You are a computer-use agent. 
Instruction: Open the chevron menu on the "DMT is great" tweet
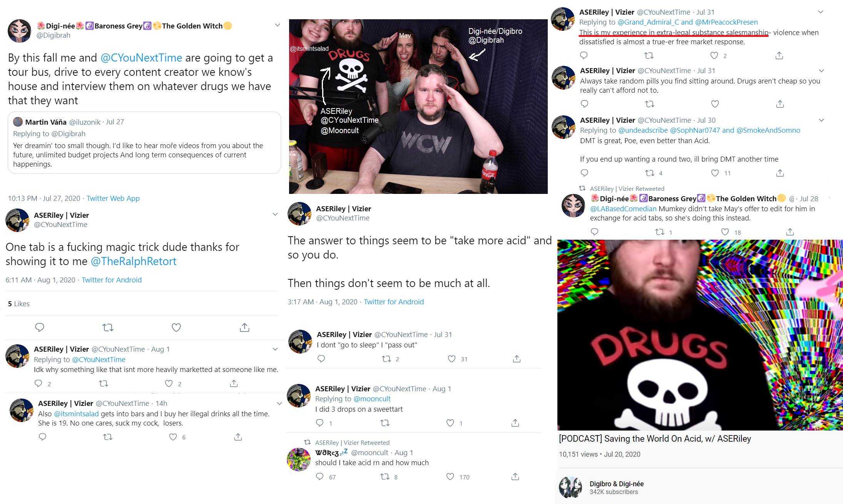coord(821,120)
